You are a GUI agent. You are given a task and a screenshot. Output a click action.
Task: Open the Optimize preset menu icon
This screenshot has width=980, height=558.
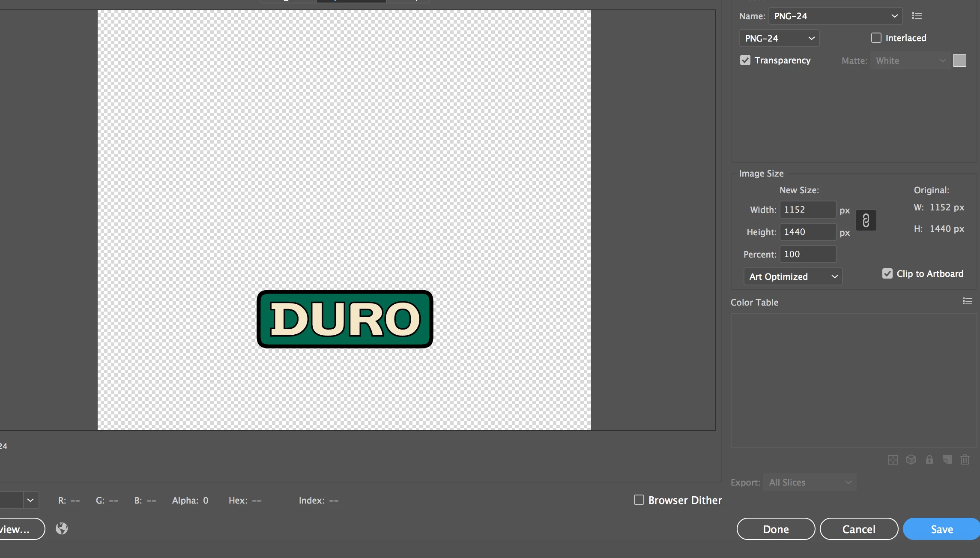(917, 16)
